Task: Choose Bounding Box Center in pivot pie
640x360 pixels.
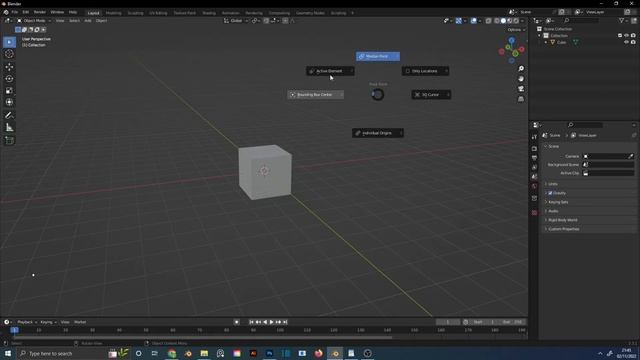Action: coord(316,95)
